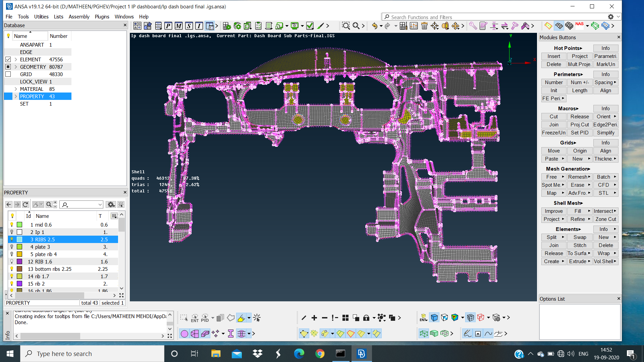Select the wrench utility icon
This screenshot has width=644, height=362.
click(x=473, y=26)
